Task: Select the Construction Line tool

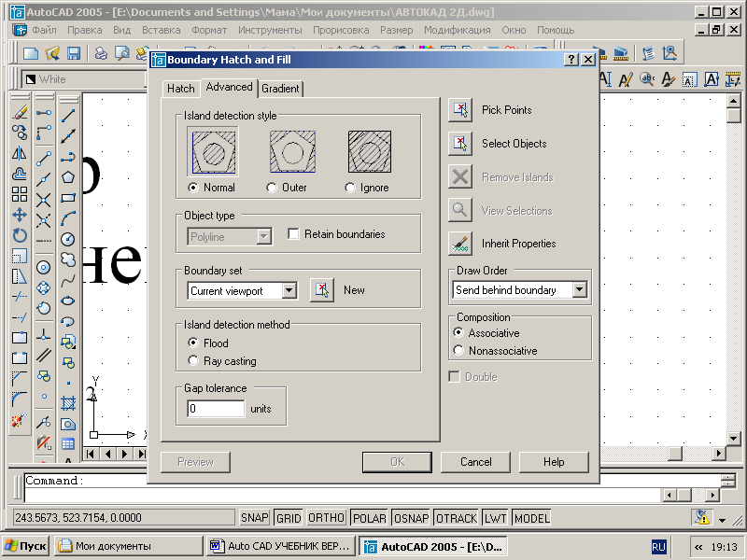Action: point(68,135)
